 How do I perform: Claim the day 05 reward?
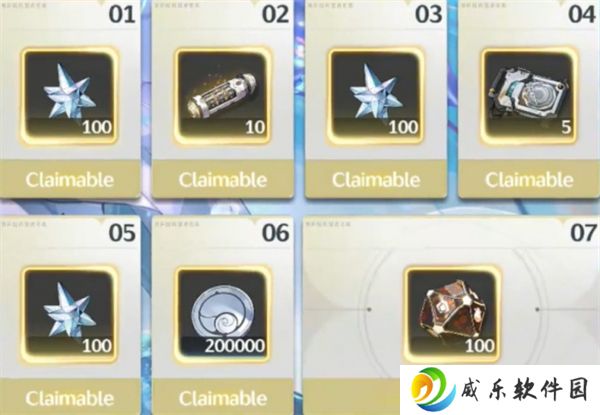click(x=70, y=398)
